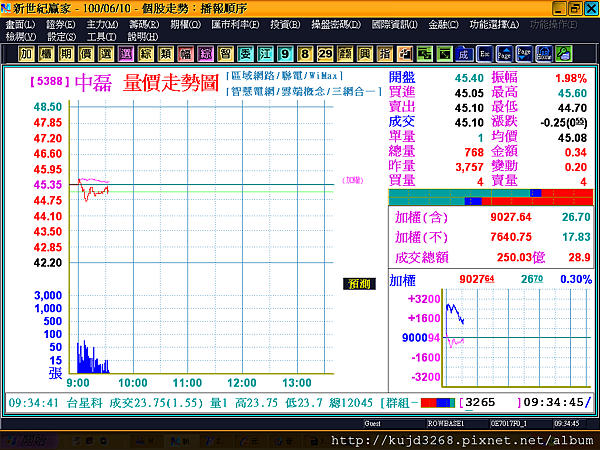Open the 畫面(L) menu
This screenshot has width=600, height=450.
20,24
